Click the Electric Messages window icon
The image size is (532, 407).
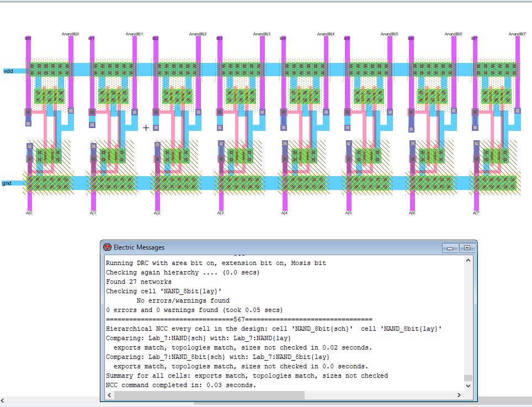(x=107, y=247)
